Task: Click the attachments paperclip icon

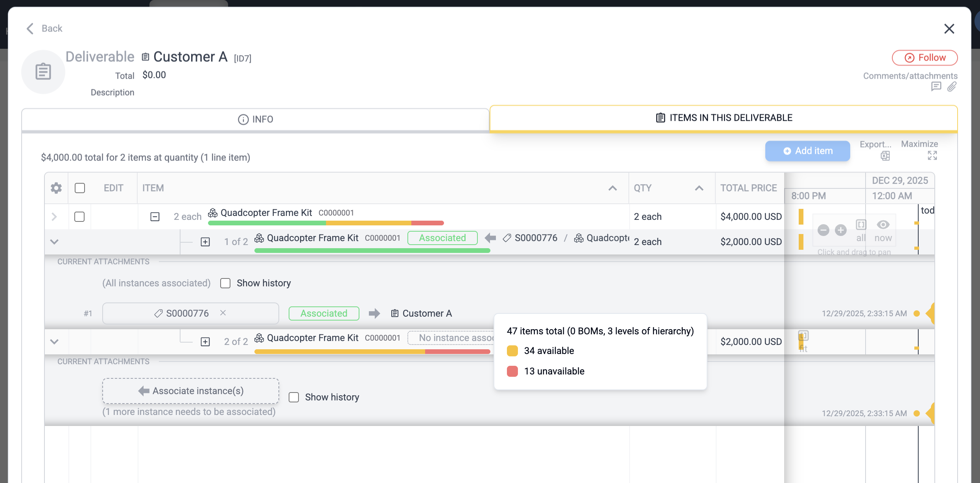Action: (952, 87)
